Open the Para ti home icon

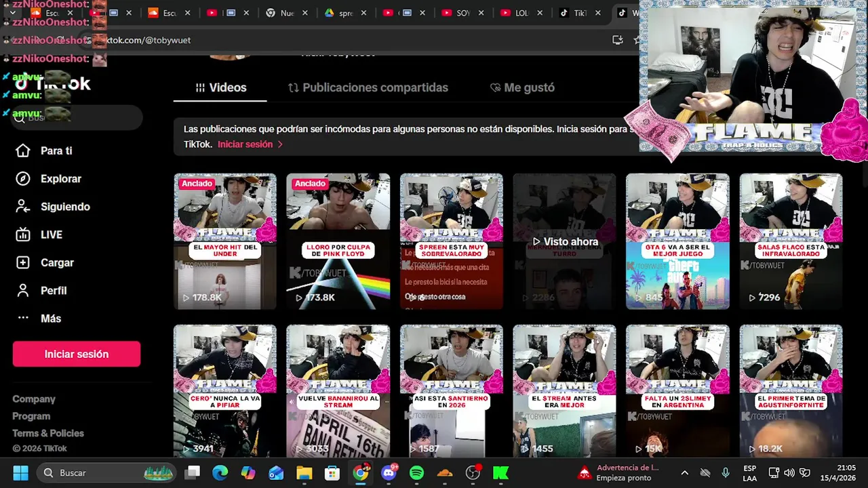point(23,150)
